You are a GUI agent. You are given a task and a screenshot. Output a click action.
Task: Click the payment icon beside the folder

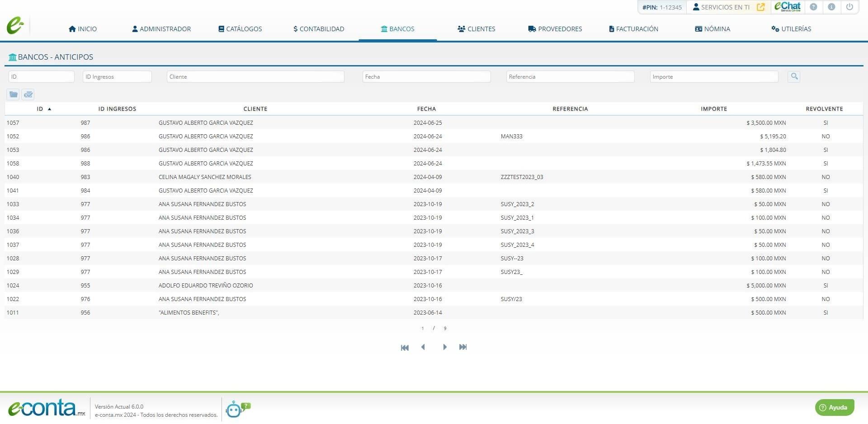tap(28, 94)
